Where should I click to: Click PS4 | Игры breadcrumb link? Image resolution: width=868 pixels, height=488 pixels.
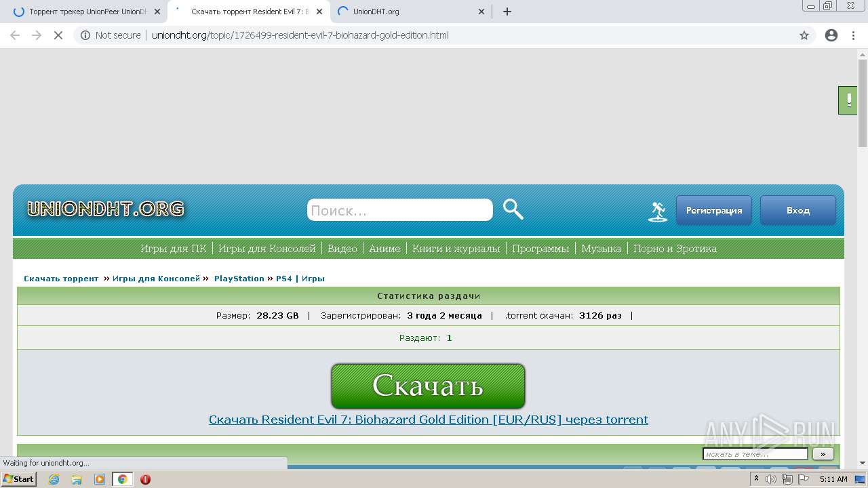tap(300, 279)
